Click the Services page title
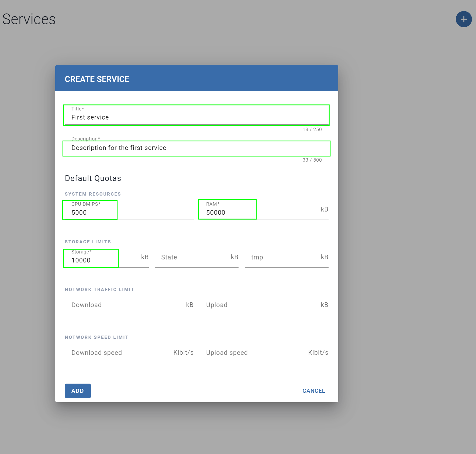 pyautogui.click(x=29, y=19)
